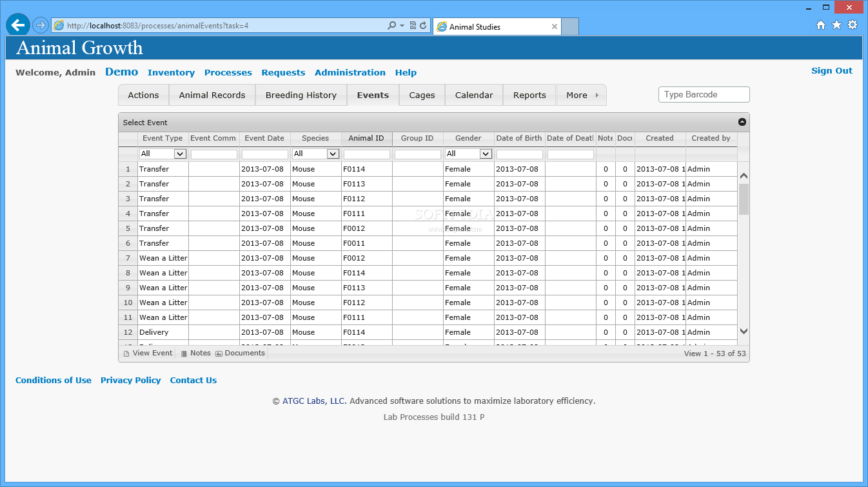Image resolution: width=868 pixels, height=487 pixels.
Task: Open favorites star icon
Action: point(836,25)
